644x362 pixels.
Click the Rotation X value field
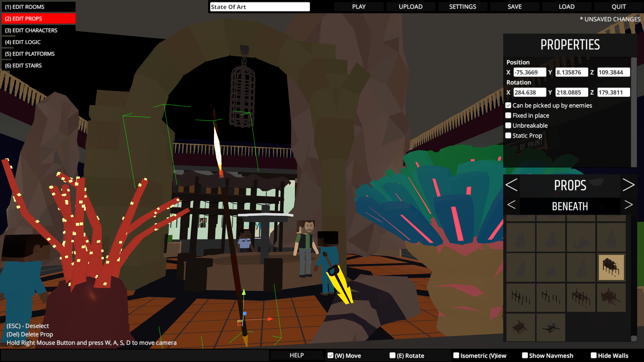pos(530,92)
